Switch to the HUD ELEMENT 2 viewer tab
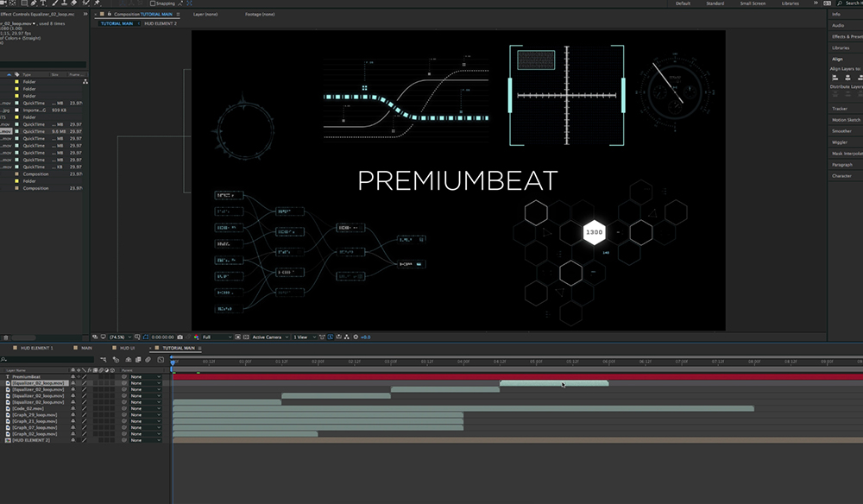Viewport: 863px width, 504px height. 161,23
